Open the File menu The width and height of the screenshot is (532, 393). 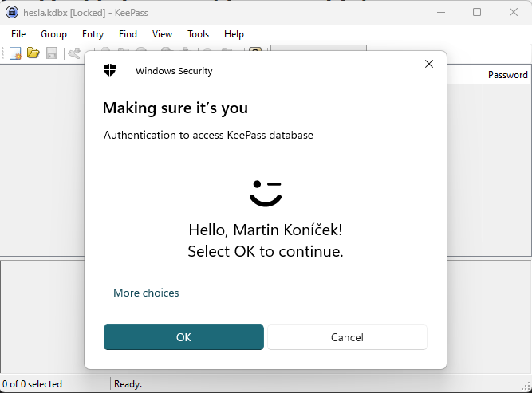tap(18, 34)
